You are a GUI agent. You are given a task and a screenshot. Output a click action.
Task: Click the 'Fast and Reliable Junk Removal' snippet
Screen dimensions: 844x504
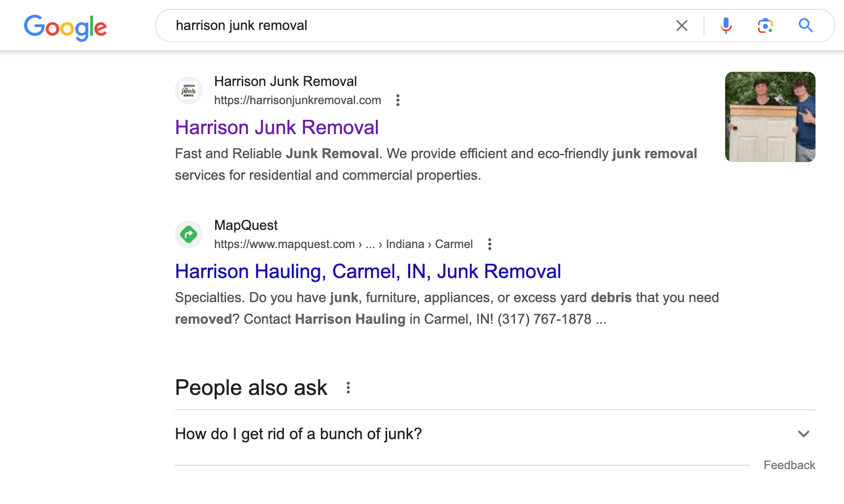tap(436, 164)
